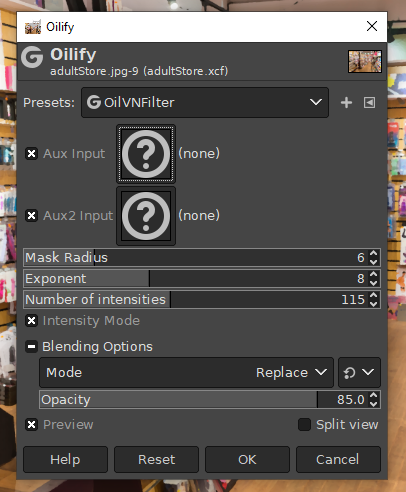Enable the Split view checkbox
Viewport: 406px width, 492px height.
(304, 425)
